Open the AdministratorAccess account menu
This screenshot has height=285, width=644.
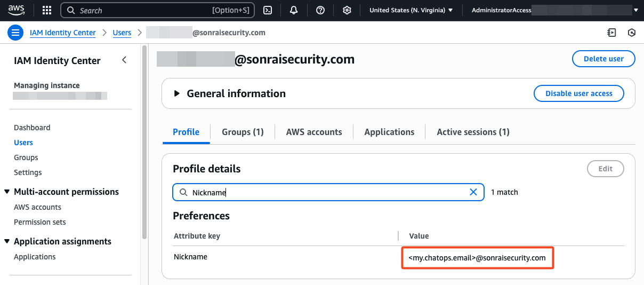(555, 10)
